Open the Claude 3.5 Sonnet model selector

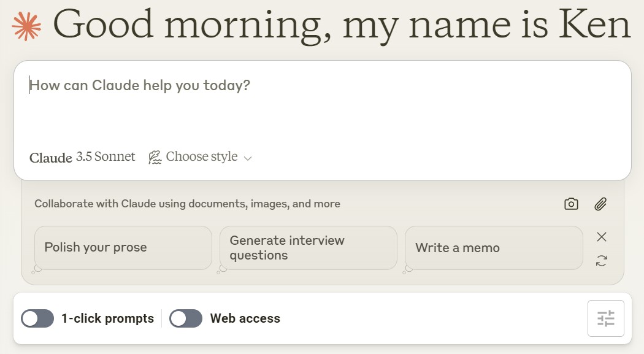[x=82, y=157]
